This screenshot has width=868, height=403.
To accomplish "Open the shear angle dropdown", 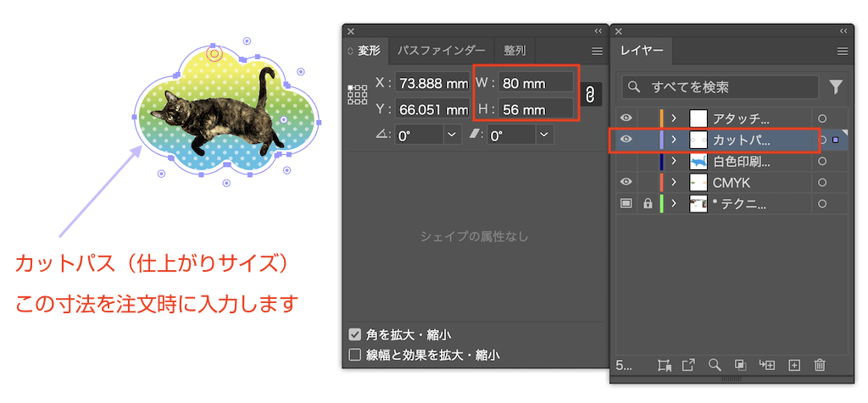I will 545,135.
